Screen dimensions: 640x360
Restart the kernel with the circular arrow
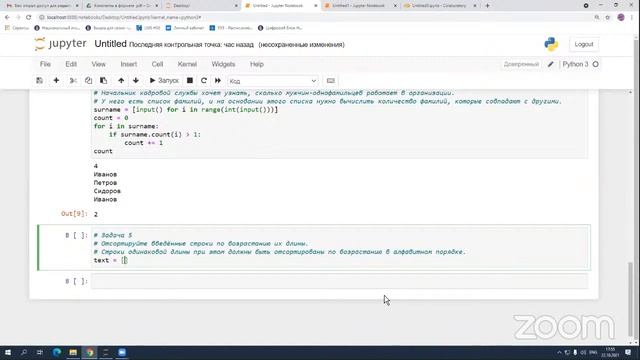pos(204,81)
